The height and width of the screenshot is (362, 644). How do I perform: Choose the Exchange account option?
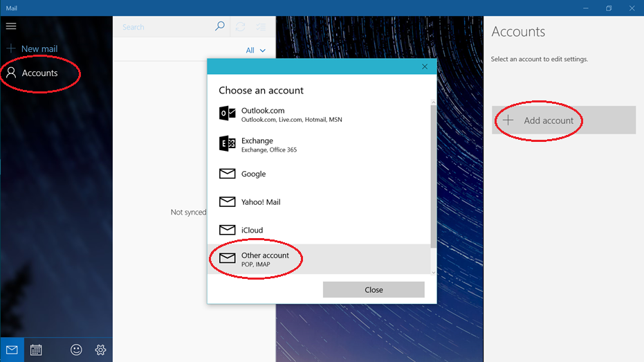319,145
